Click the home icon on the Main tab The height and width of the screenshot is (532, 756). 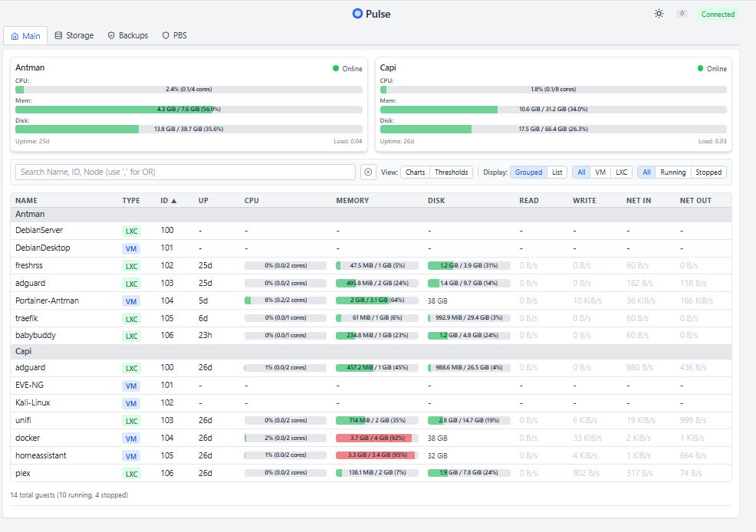click(15, 35)
